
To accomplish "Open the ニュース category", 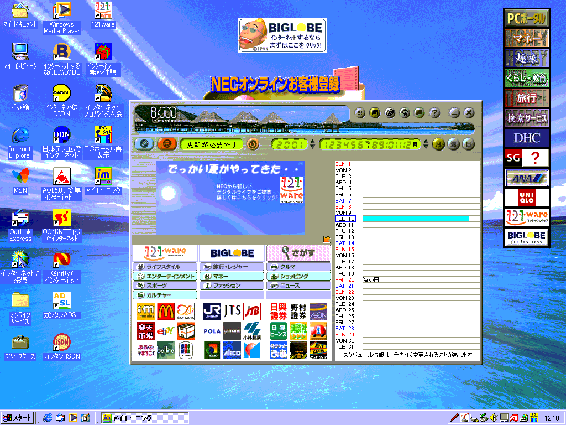I will [x=299, y=286].
